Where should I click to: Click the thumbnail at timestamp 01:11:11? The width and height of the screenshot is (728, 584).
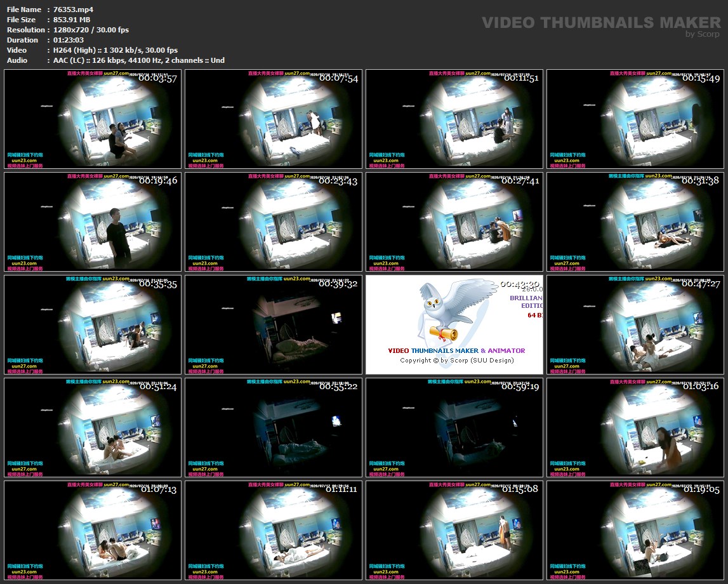(x=274, y=530)
